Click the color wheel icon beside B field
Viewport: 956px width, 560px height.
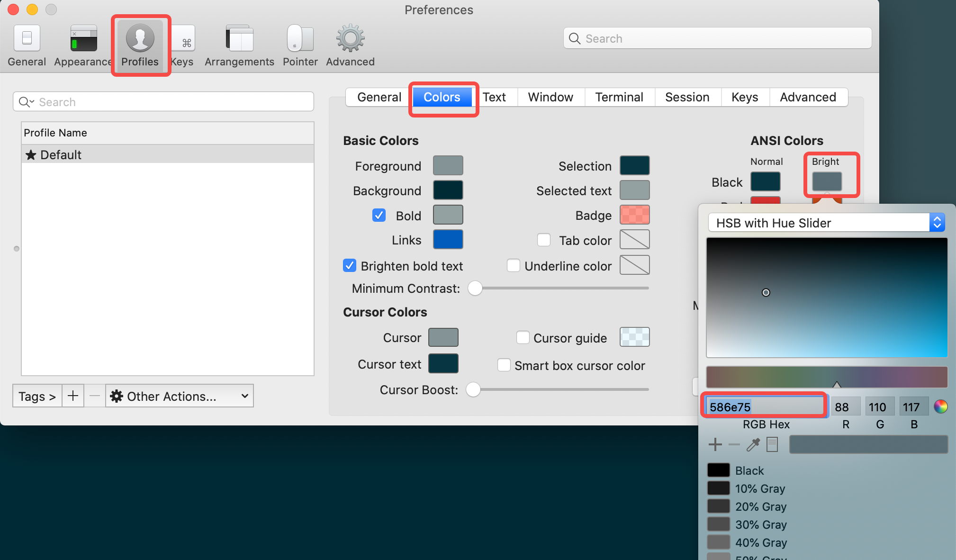tap(940, 406)
